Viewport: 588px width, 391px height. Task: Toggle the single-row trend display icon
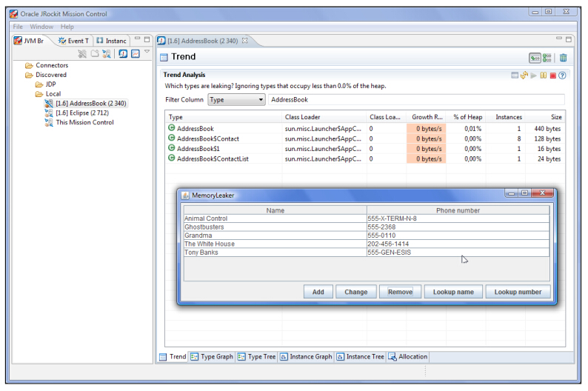535,58
